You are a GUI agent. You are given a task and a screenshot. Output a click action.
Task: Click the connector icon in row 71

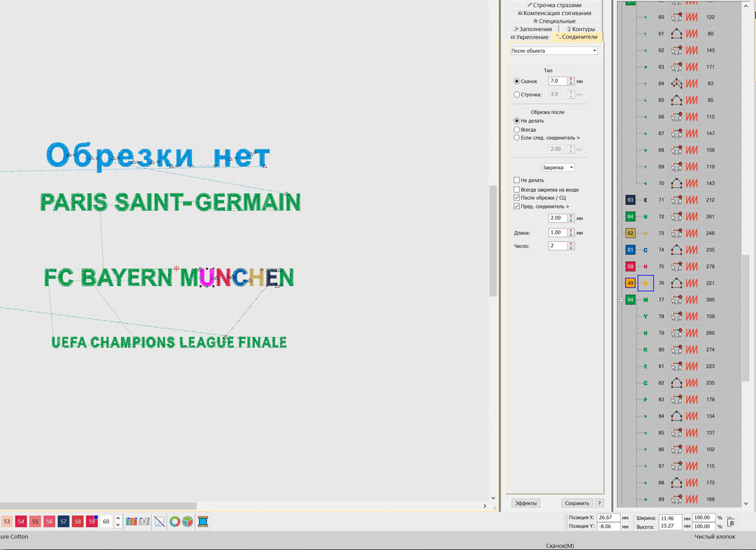676,200
